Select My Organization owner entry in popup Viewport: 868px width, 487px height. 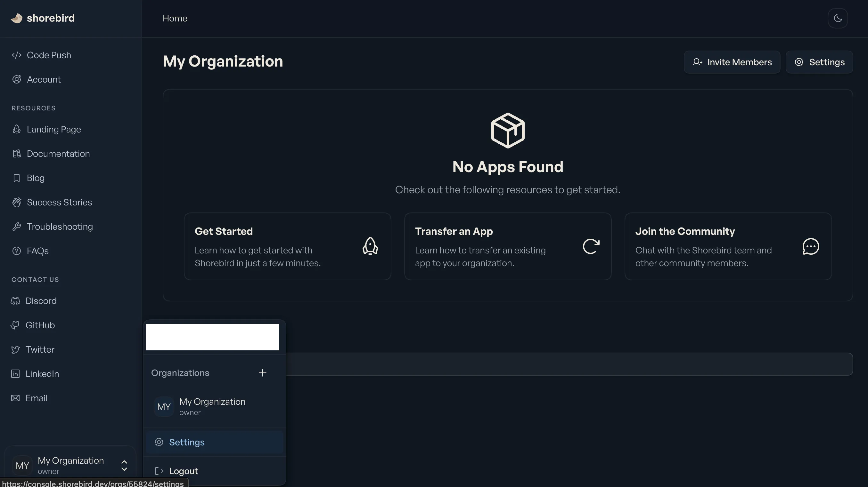pyautogui.click(x=214, y=407)
